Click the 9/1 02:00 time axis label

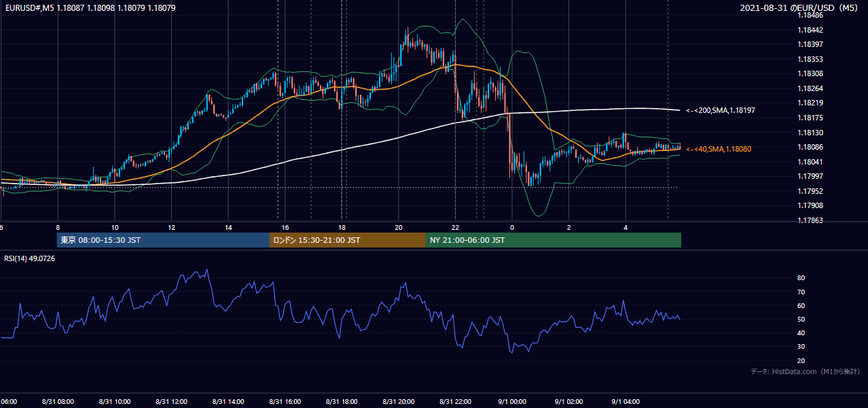pyautogui.click(x=569, y=402)
